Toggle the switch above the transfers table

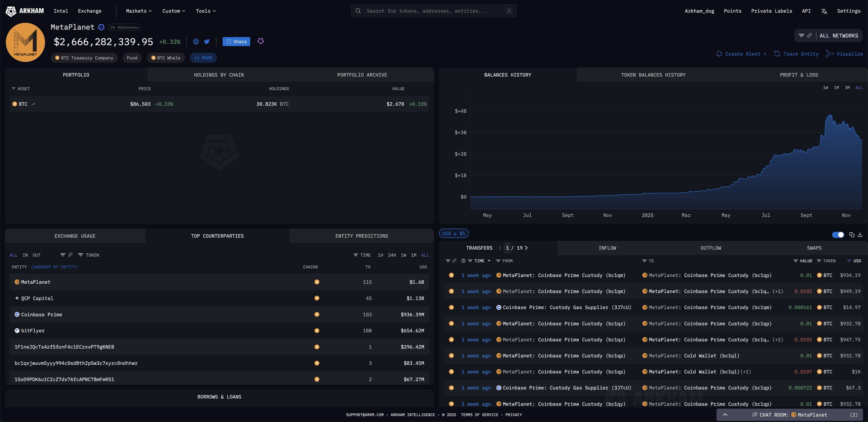(x=838, y=235)
